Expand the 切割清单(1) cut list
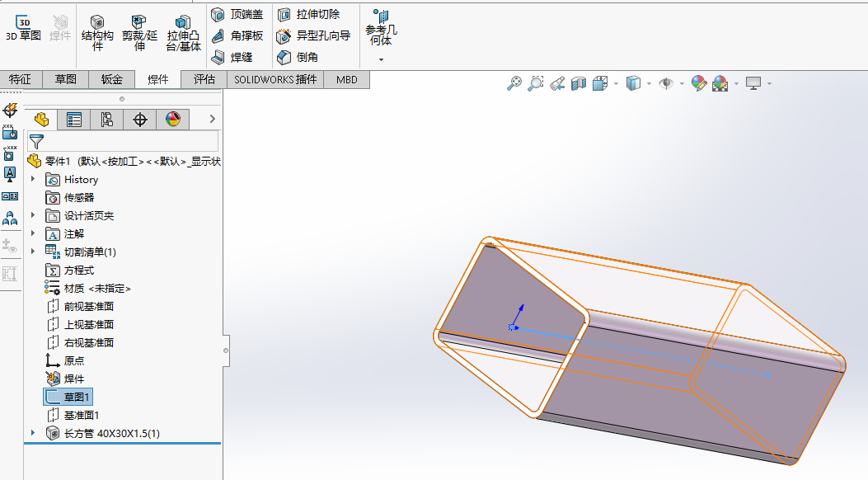This screenshot has width=868, height=480. coord(33,252)
